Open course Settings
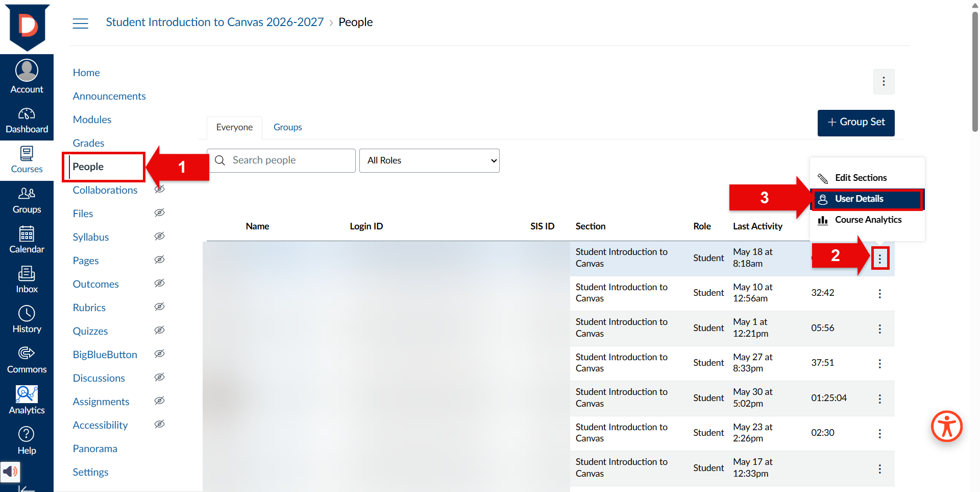This screenshot has width=980, height=492. [x=90, y=472]
